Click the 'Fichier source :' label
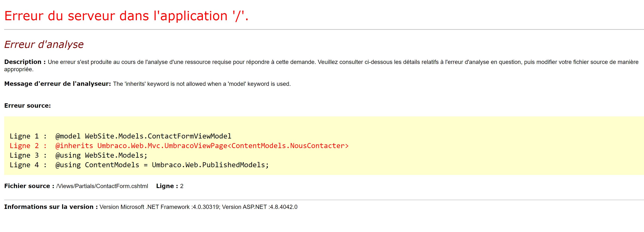This screenshot has width=644, height=232. (29, 186)
